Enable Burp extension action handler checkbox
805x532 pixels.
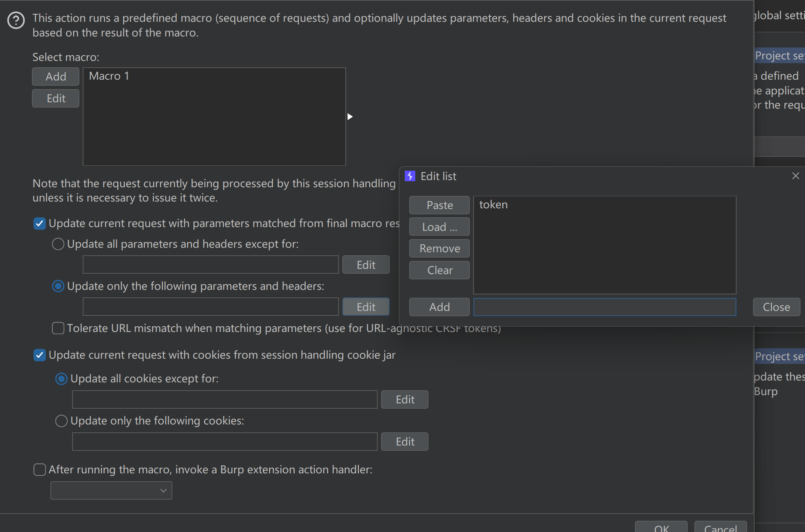click(x=39, y=470)
